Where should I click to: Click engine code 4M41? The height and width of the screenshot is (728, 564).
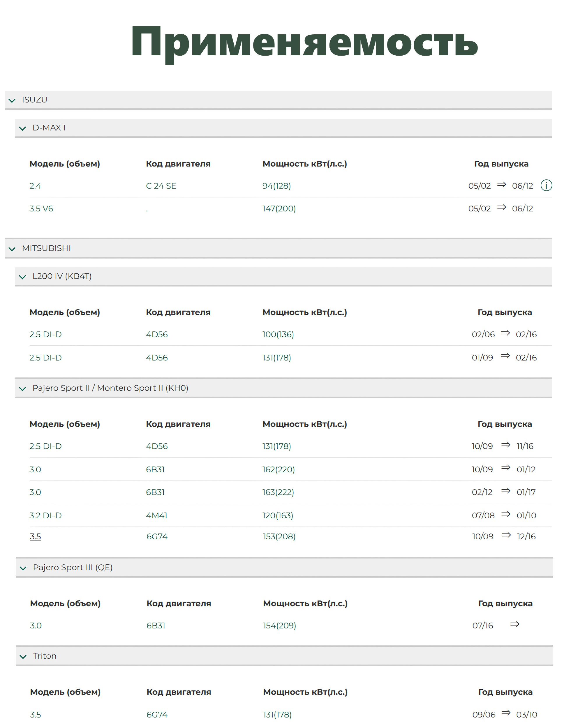click(x=156, y=515)
